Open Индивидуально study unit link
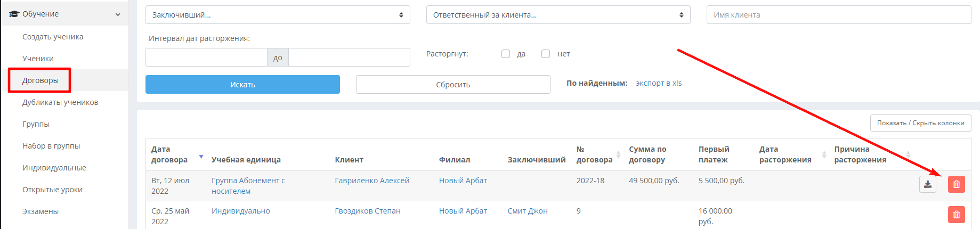The image size is (980, 229). point(241,211)
